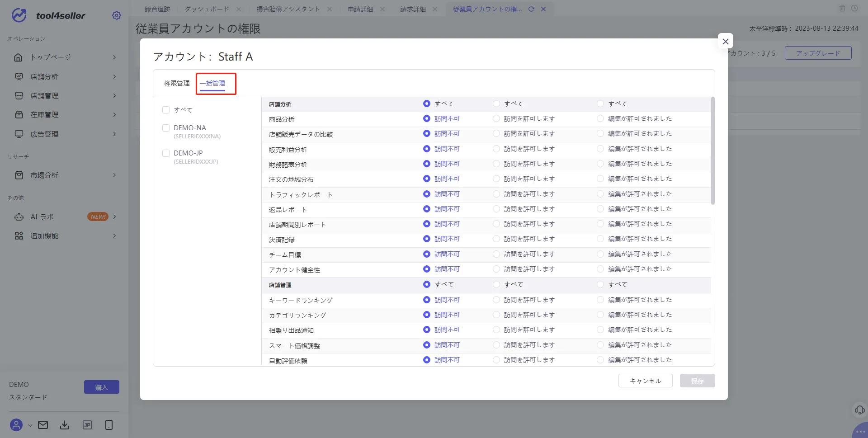Open the 損害賠償アシスタント page tab
Screen dimensions: 868x438
pyautogui.click(x=288, y=9)
